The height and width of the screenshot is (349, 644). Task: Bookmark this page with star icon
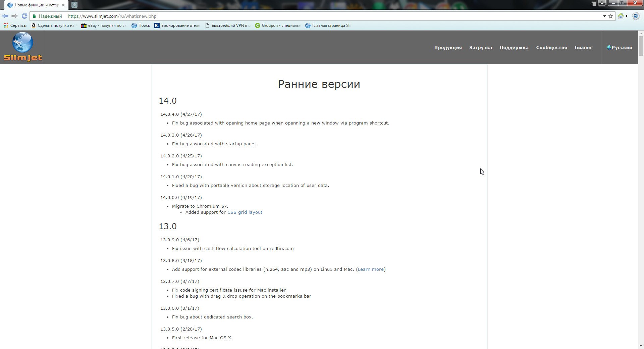click(611, 16)
